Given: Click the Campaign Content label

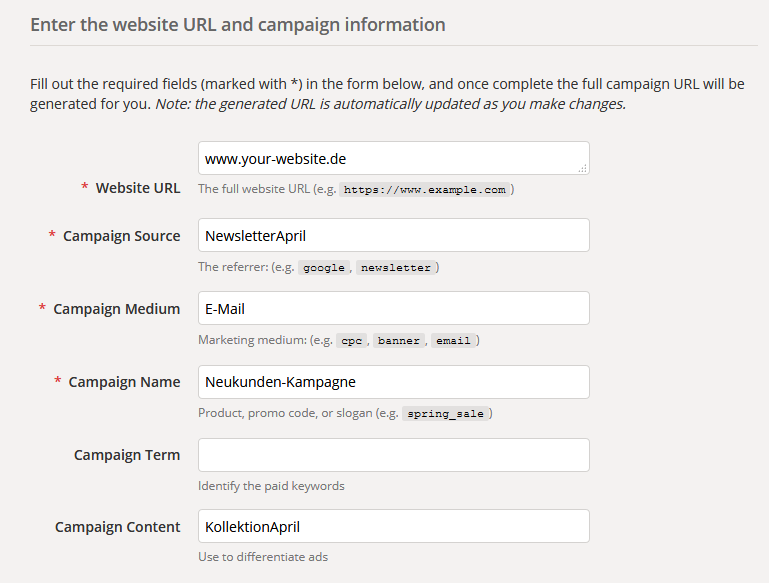Looking at the screenshot, I should click(x=118, y=527).
